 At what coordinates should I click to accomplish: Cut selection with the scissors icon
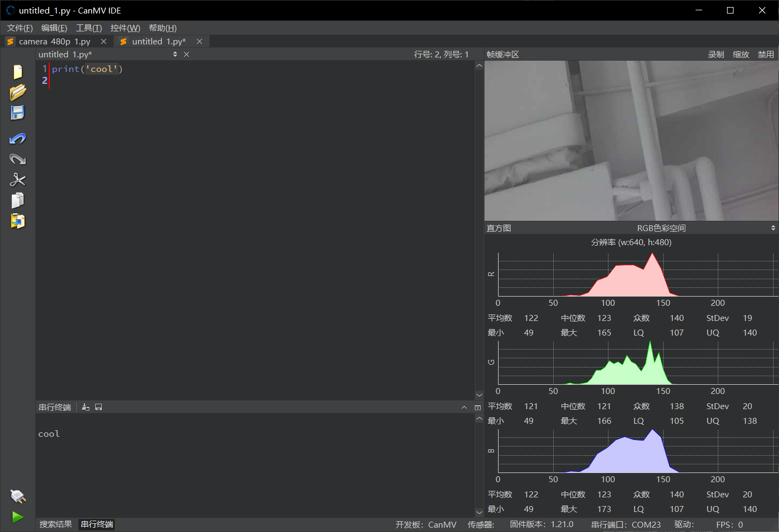click(17, 180)
